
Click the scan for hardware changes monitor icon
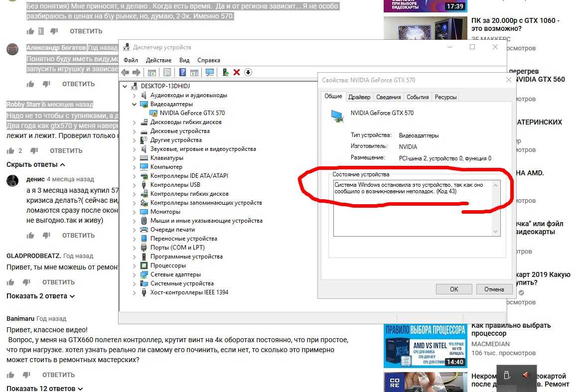tap(210, 73)
